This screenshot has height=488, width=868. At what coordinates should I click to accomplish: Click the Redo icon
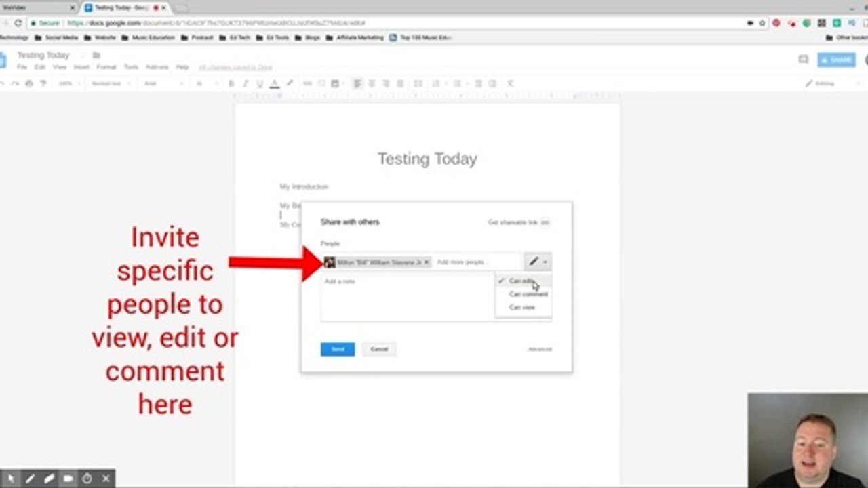click(14, 83)
